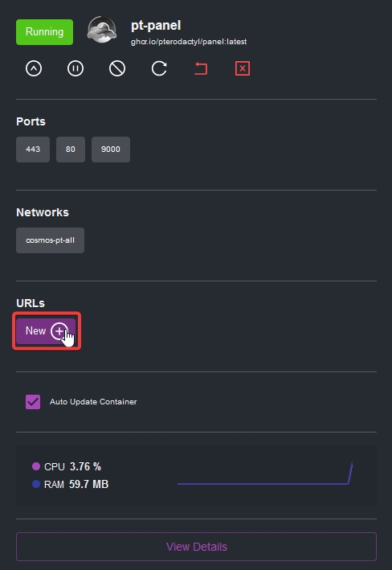Pause the pt-panel container
392x570 pixels.
click(76, 68)
